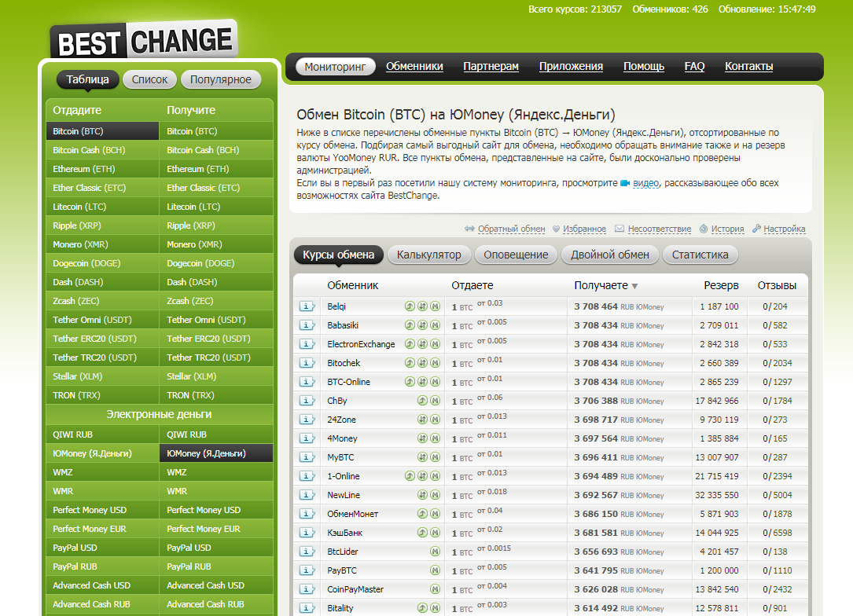
Task: Open the FAQ menu item
Action: (694, 66)
